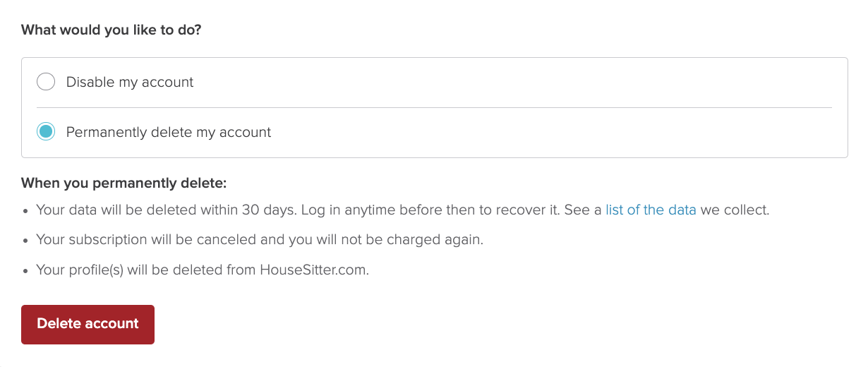This screenshot has height=367, width=868.
Task: Click the "What would you like to do?" heading
Action: pyautogui.click(x=111, y=30)
